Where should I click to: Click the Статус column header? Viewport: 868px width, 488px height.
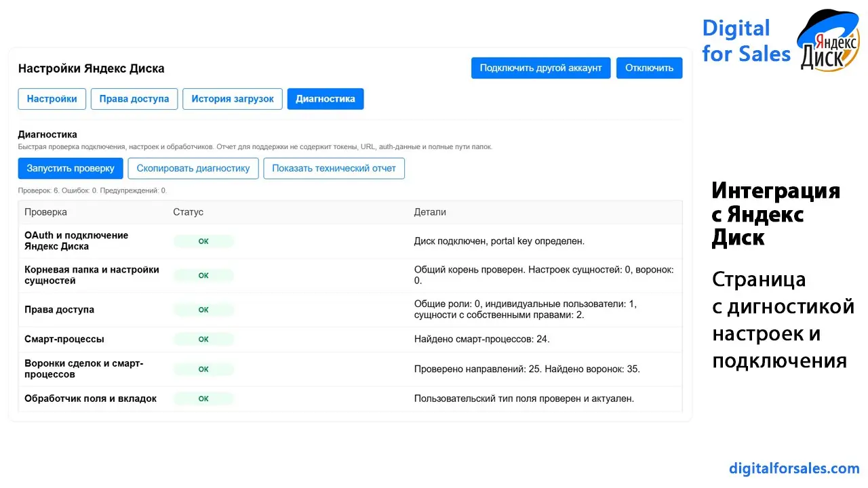[188, 212]
